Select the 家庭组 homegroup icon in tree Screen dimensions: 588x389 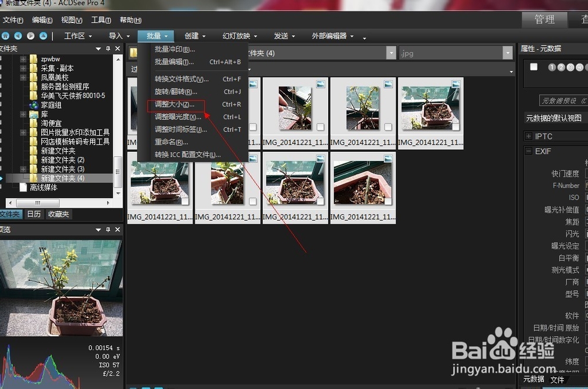[34, 105]
